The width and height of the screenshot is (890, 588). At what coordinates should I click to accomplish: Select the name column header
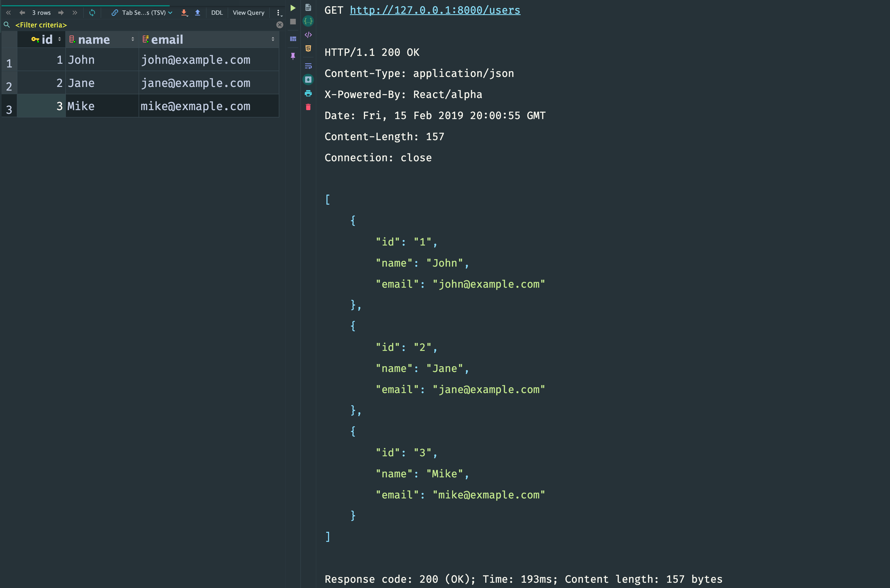(102, 39)
